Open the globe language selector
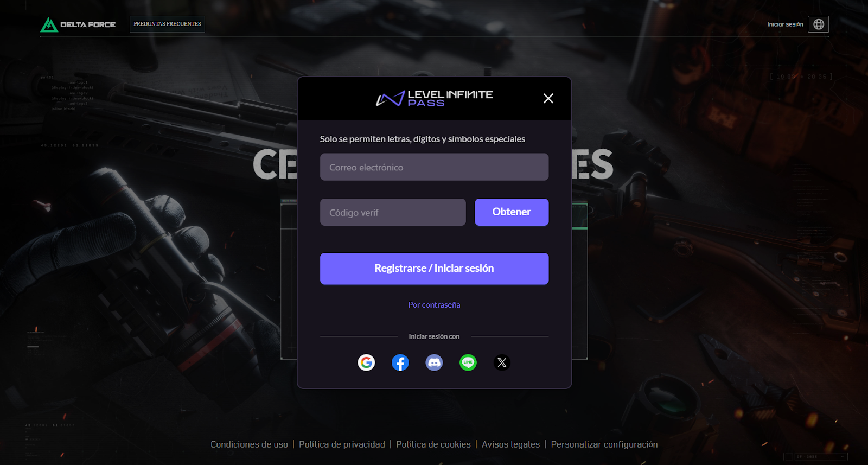Viewport: 868px width, 465px height. click(819, 24)
